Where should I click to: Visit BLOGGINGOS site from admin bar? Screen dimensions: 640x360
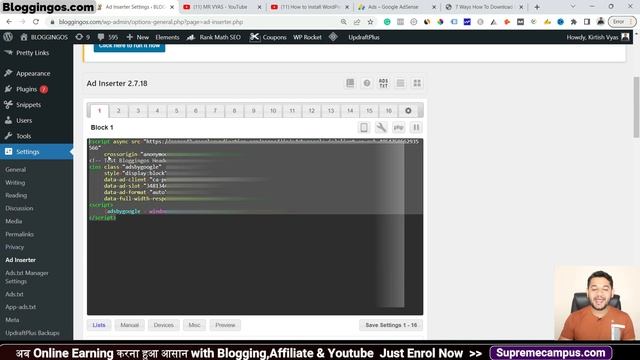[x=44, y=37]
